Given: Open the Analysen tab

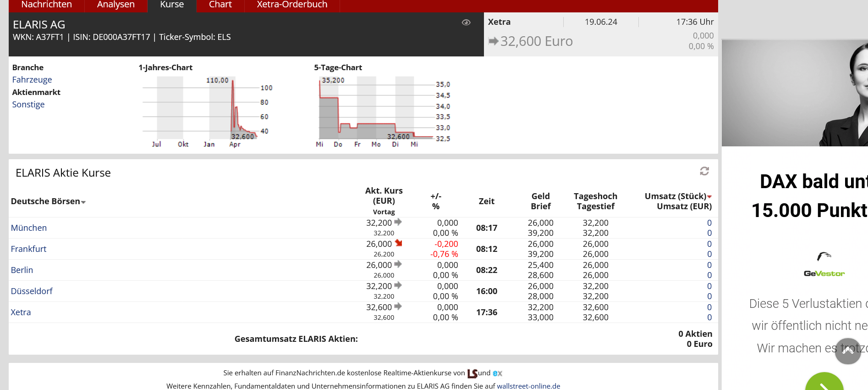Looking at the screenshot, I should click(115, 5).
